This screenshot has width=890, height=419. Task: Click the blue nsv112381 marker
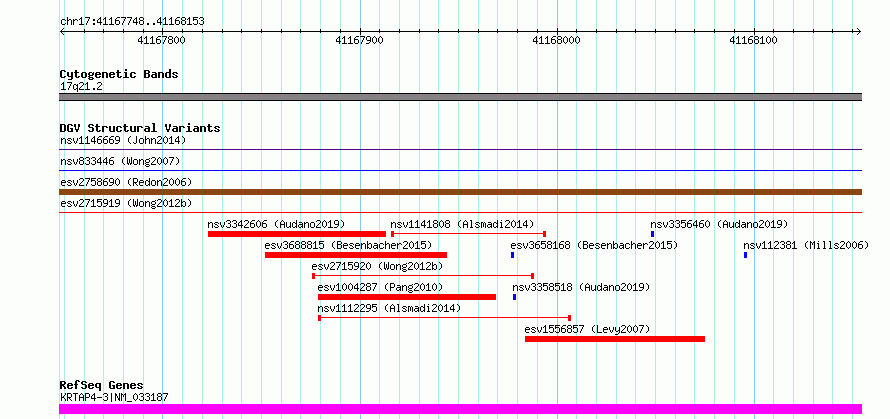(x=745, y=255)
